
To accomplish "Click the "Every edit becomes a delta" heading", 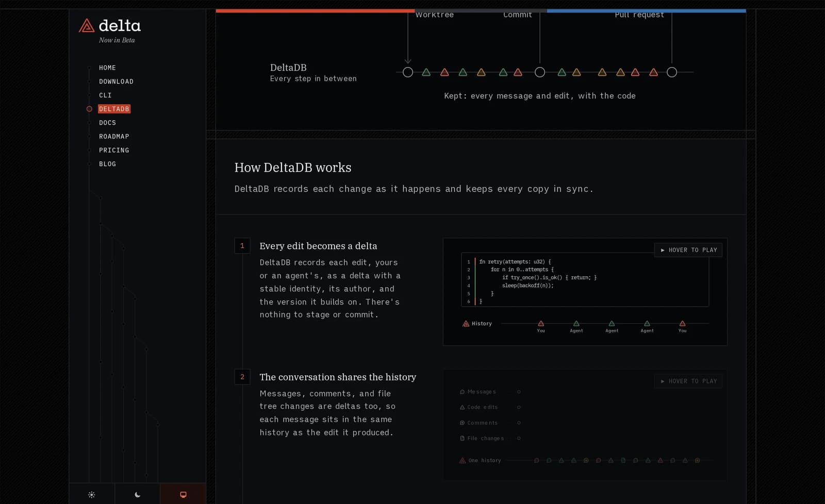I will (x=318, y=246).
